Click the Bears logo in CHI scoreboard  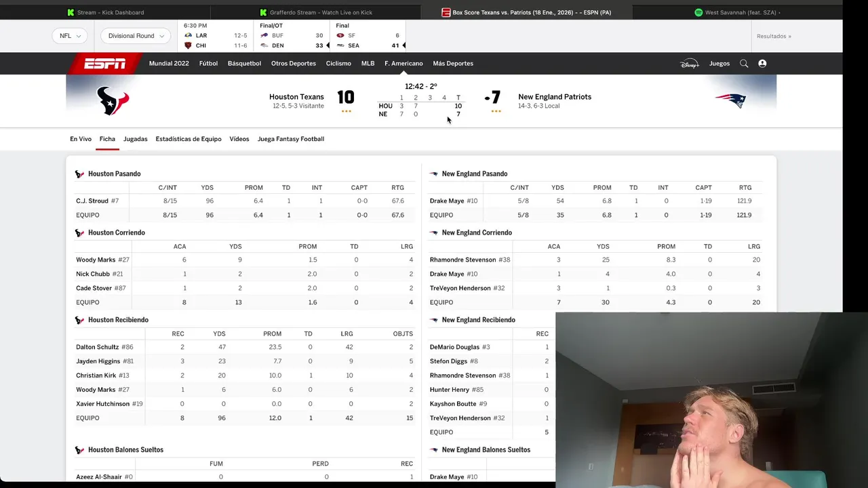(189, 45)
